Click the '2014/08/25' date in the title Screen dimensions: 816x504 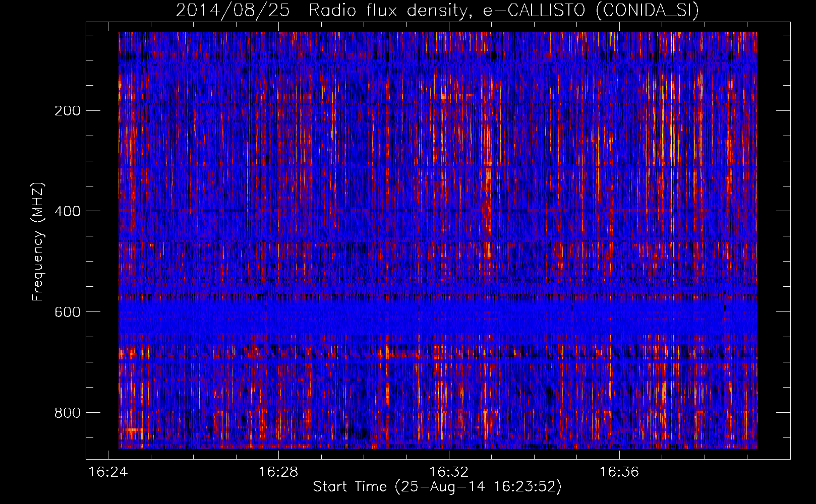pos(232,10)
